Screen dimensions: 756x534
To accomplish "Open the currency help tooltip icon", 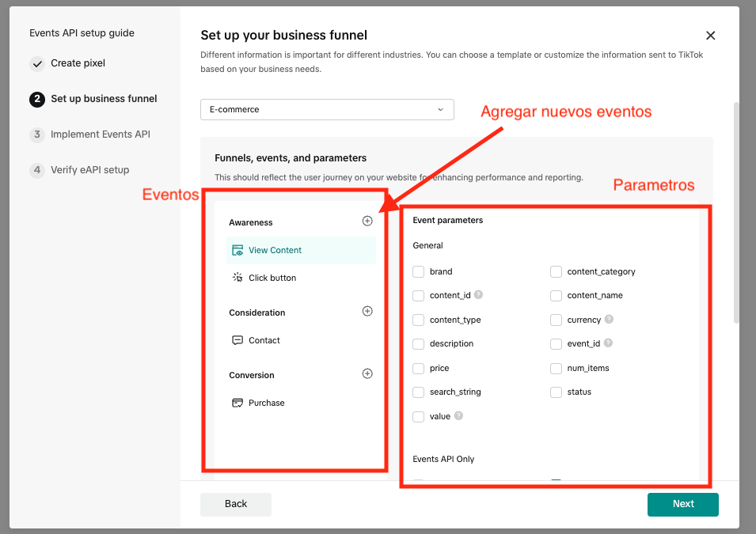I will 609,319.
